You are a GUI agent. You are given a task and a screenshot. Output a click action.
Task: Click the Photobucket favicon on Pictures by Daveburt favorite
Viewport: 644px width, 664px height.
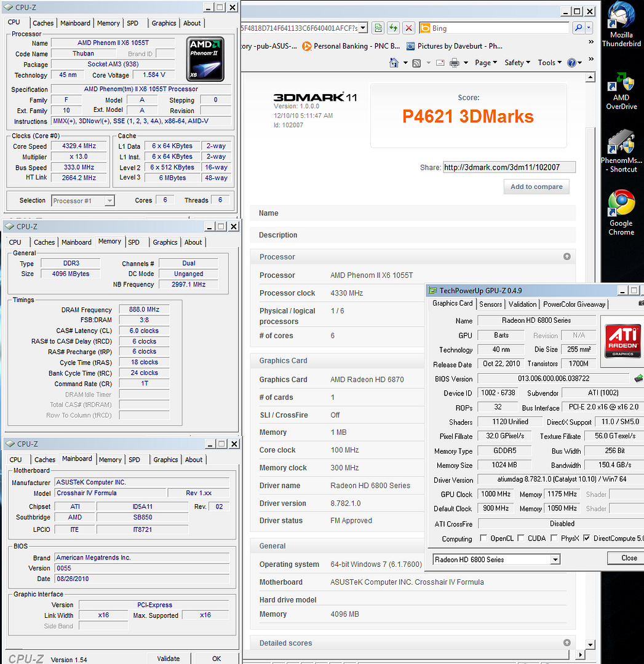point(410,46)
